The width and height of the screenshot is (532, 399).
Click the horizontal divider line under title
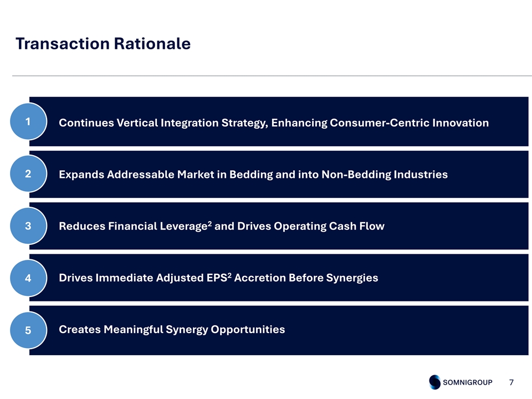272,76
